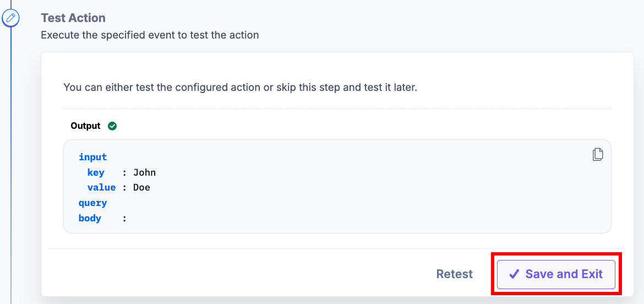Click the 'query' key in output
The width and height of the screenshot is (644, 304).
pos(93,203)
